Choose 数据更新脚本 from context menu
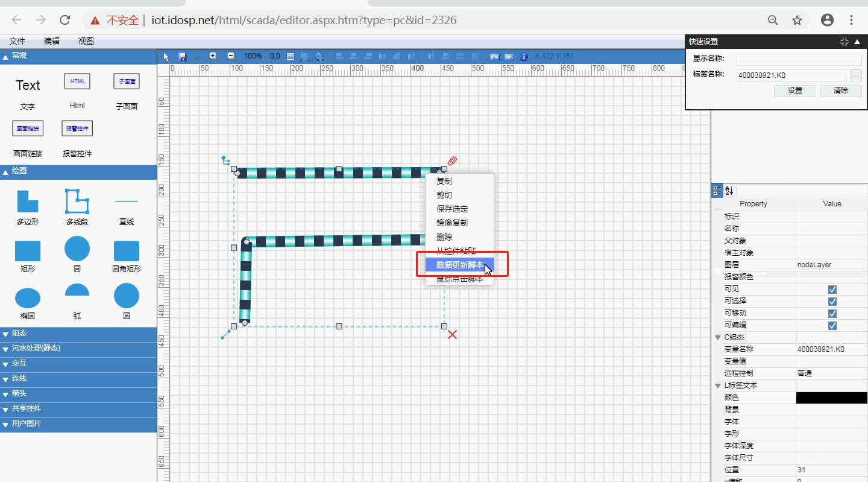The image size is (868, 482). pos(459,265)
